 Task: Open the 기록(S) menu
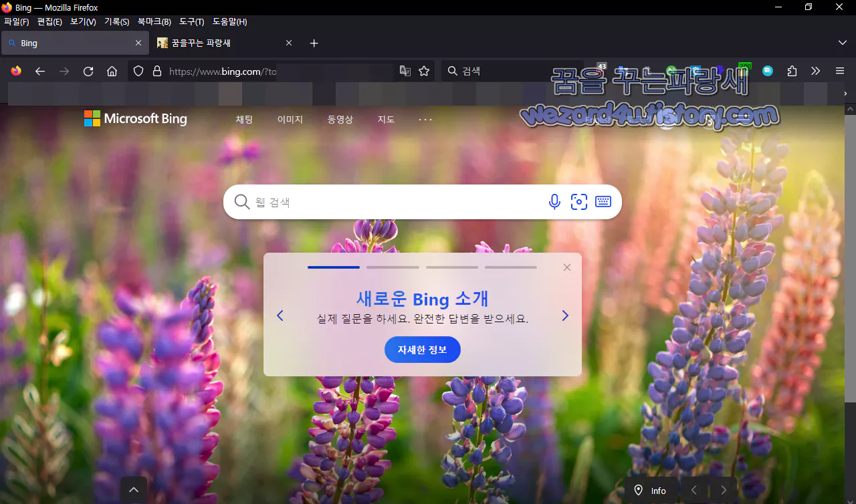click(117, 22)
